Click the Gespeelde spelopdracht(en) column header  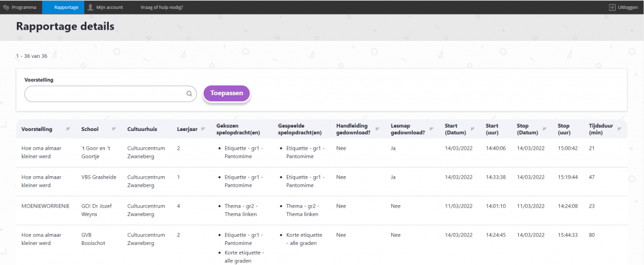click(x=300, y=128)
